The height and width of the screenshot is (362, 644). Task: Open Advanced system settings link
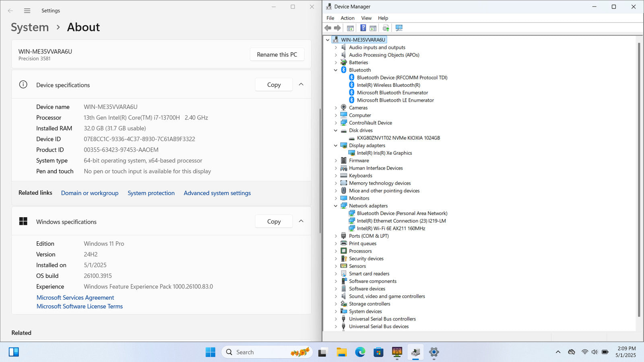coord(217,193)
